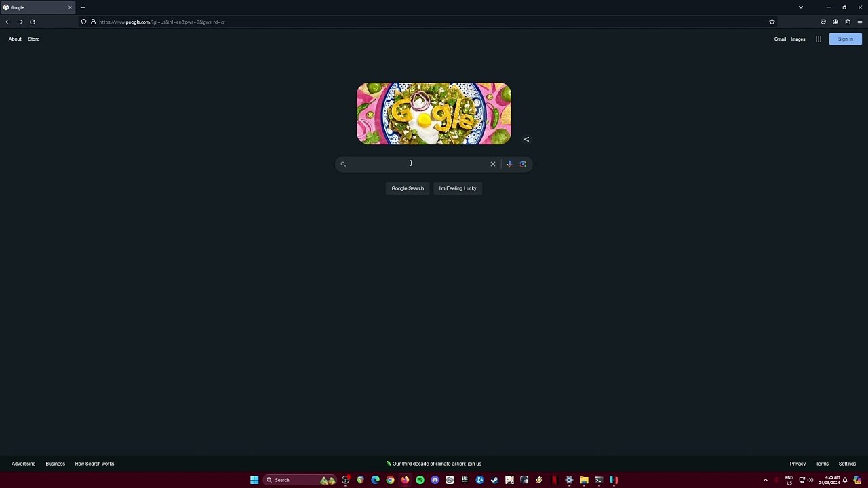Open the Windows Start menu
The image size is (868, 488).
tap(254, 480)
